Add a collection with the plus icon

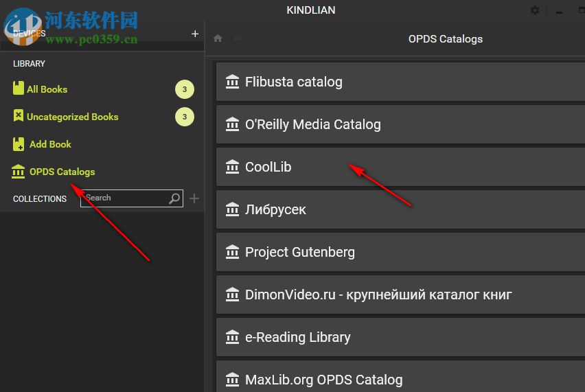tap(194, 198)
